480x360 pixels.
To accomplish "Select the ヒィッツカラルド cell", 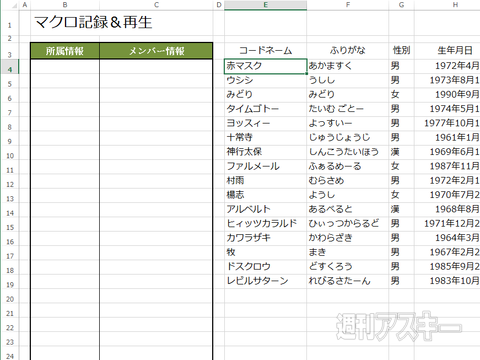I will tap(265, 224).
